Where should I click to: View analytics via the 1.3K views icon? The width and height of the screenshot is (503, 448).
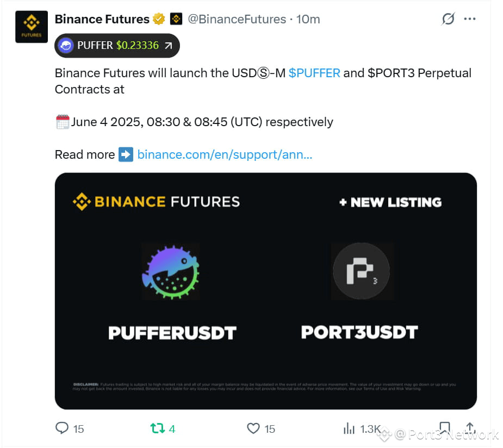(x=349, y=428)
